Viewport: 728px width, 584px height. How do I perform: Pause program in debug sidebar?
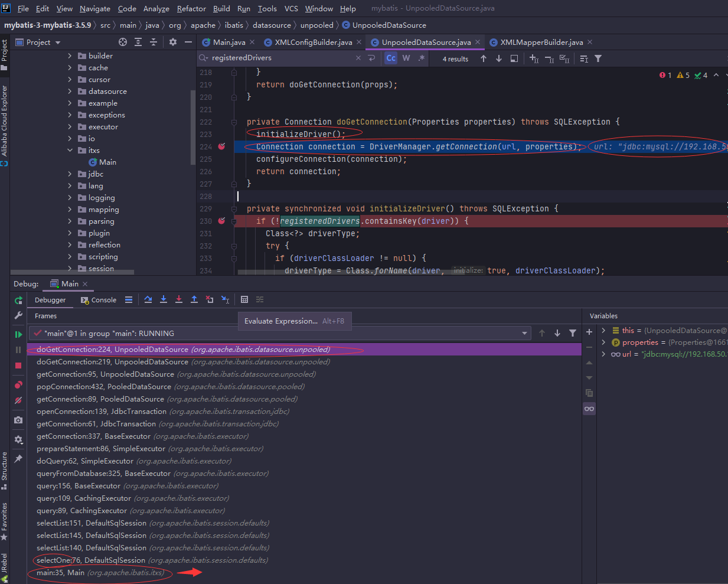coord(18,350)
